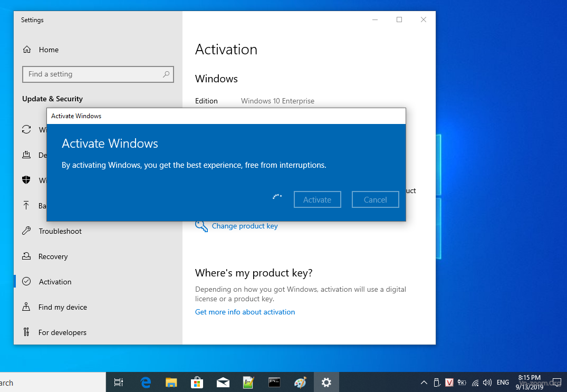Click the Windows Update sync arrows icon
Image resolution: width=567 pixels, height=392 pixels.
click(x=26, y=129)
